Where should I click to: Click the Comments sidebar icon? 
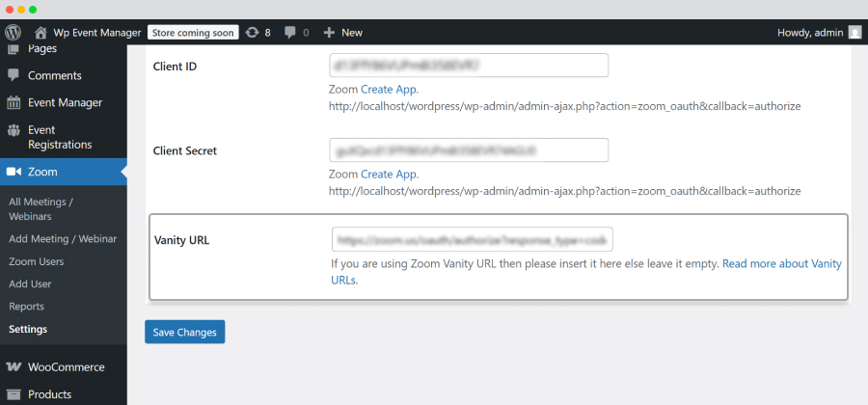coord(14,75)
